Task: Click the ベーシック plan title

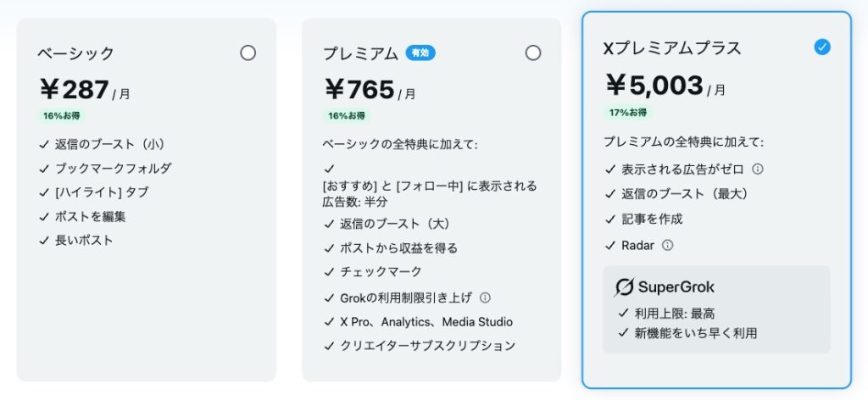Action: coord(75,53)
